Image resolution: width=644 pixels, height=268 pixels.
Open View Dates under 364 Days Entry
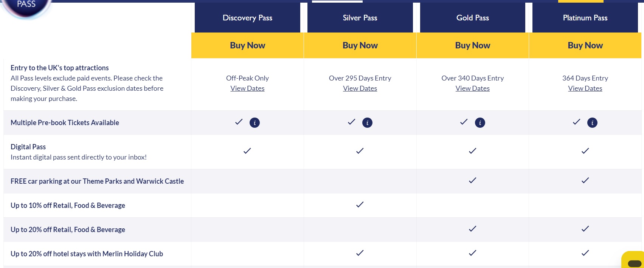coord(585,88)
